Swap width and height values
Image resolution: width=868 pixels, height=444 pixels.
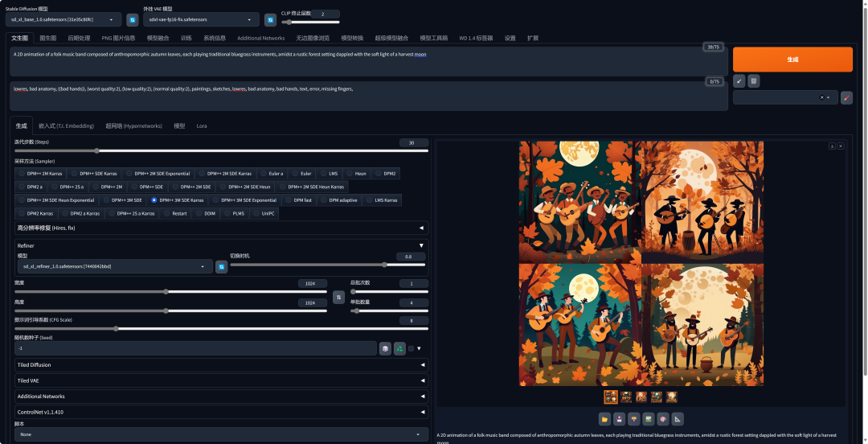click(338, 297)
